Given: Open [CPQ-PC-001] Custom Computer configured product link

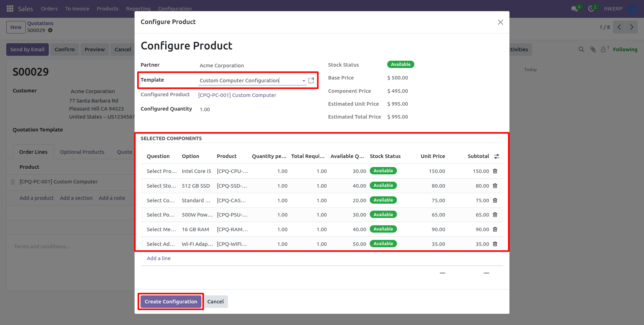Looking at the screenshot, I should [x=237, y=95].
